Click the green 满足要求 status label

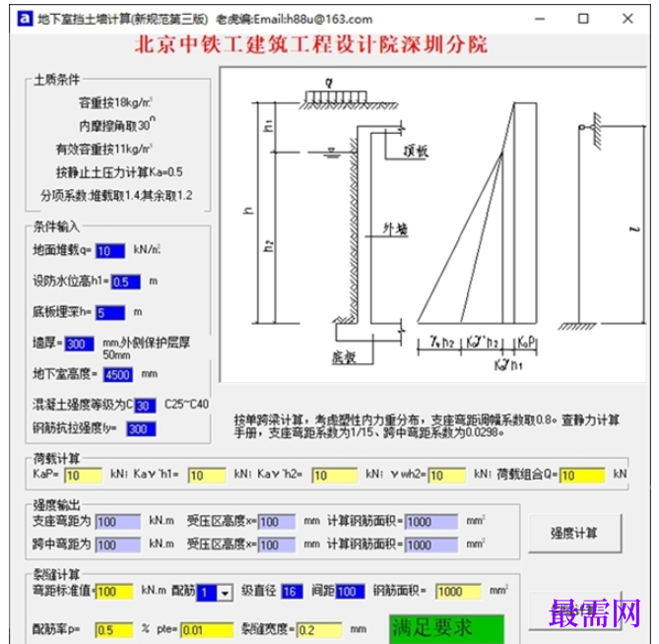446,629
